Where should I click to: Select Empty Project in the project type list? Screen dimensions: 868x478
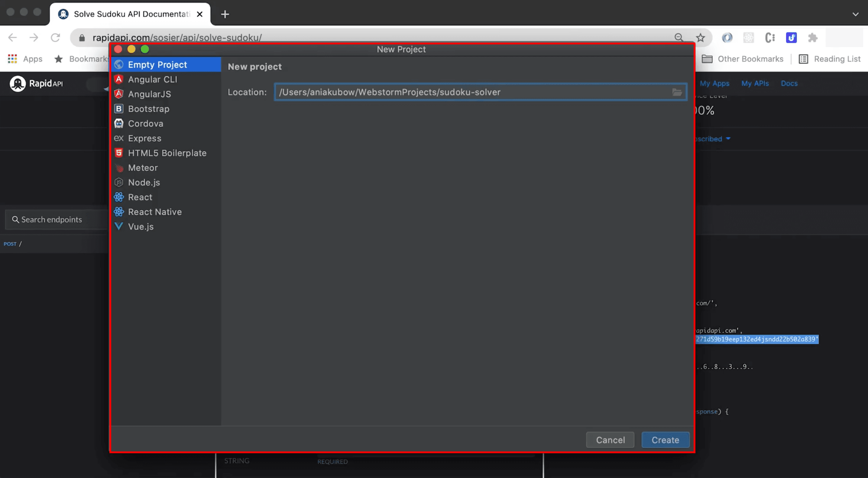(x=166, y=64)
